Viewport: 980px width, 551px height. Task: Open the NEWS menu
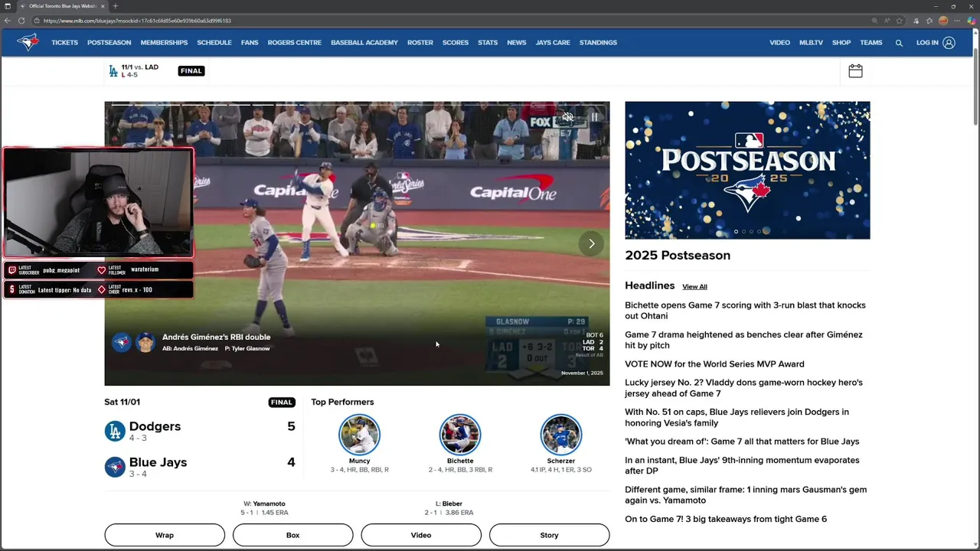(x=517, y=43)
